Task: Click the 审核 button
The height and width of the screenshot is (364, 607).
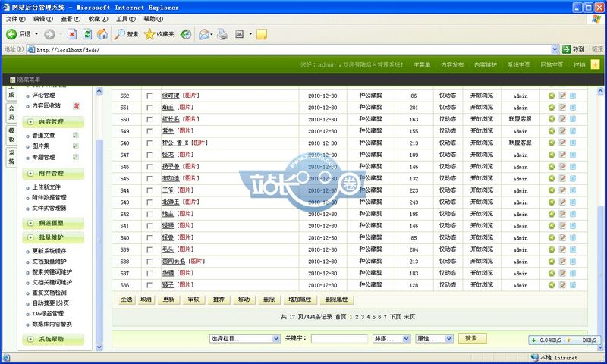Action: 193,300
